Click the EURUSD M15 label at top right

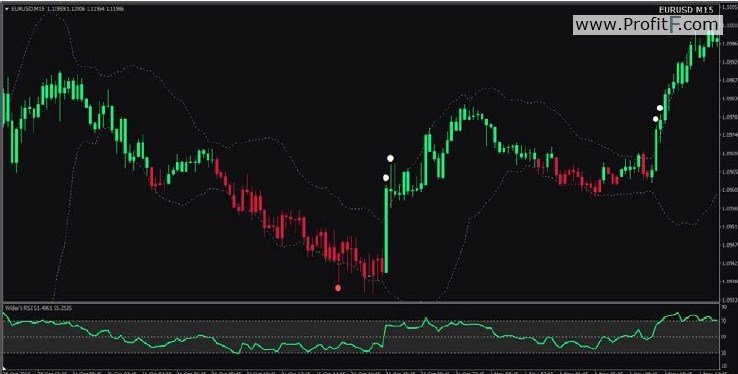coord(686,10)
